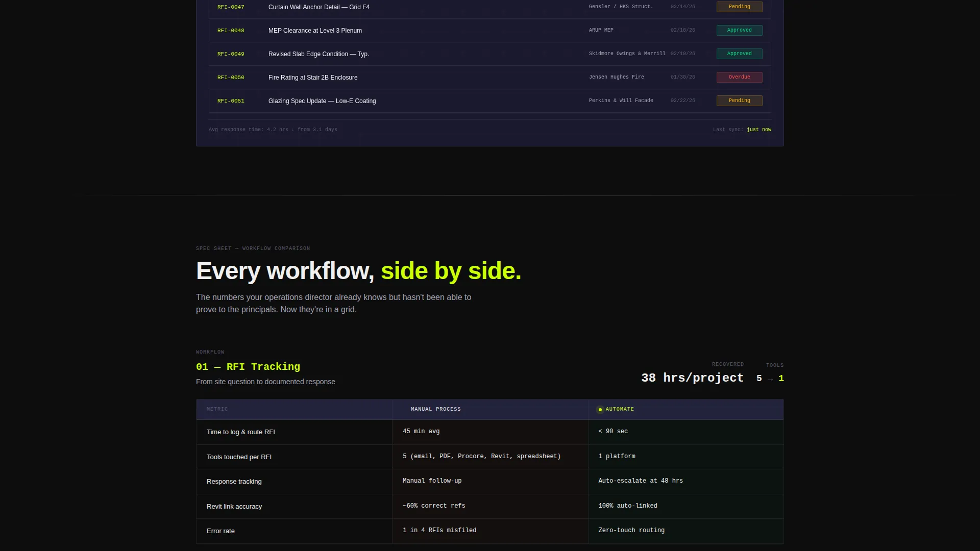Image resolution: width=980 pixels, height=551 pixels.
Task: Select the METRIC column header
Action: pos(217,409)
